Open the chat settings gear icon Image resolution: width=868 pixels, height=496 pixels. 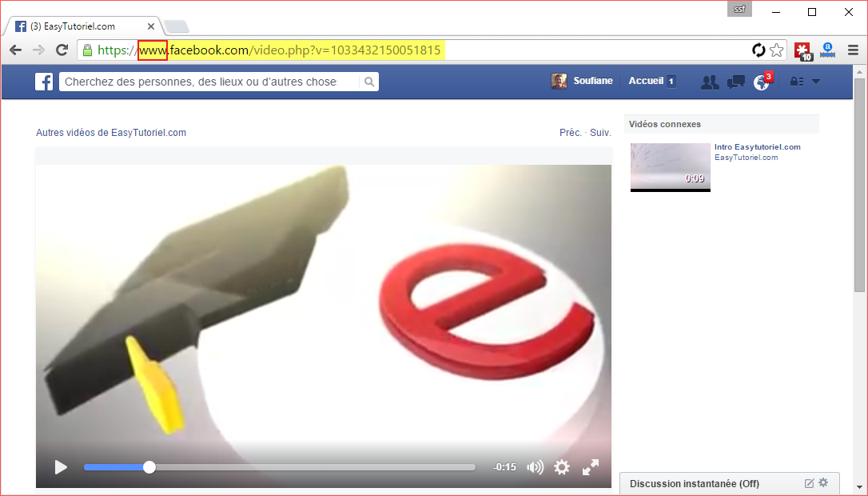(824, 482)
